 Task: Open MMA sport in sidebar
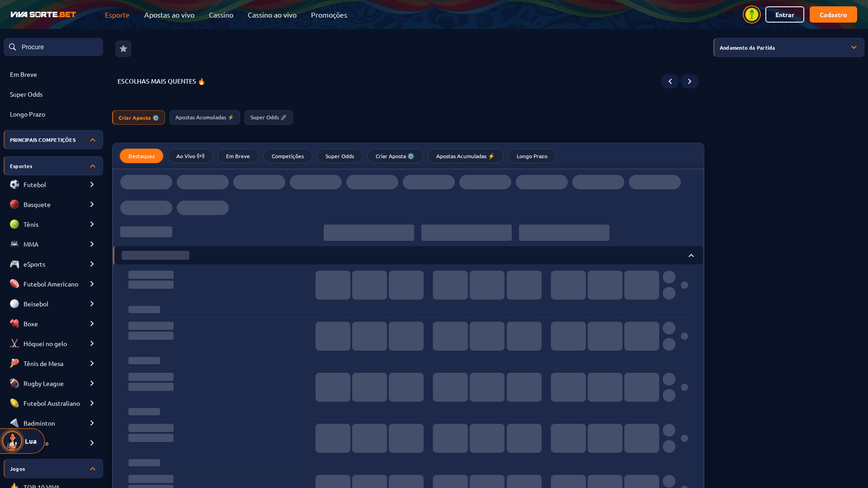(x=53, y=244)
